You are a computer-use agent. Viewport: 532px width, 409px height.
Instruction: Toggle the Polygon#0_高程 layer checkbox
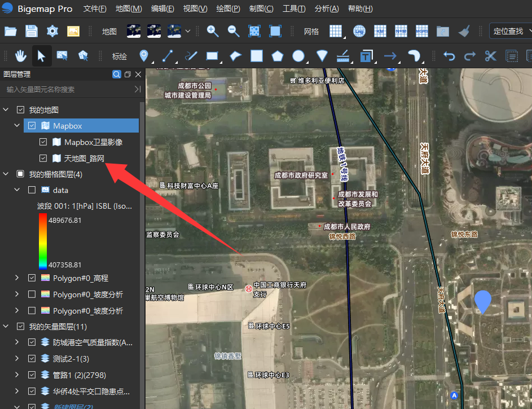(x=32, y=278)
